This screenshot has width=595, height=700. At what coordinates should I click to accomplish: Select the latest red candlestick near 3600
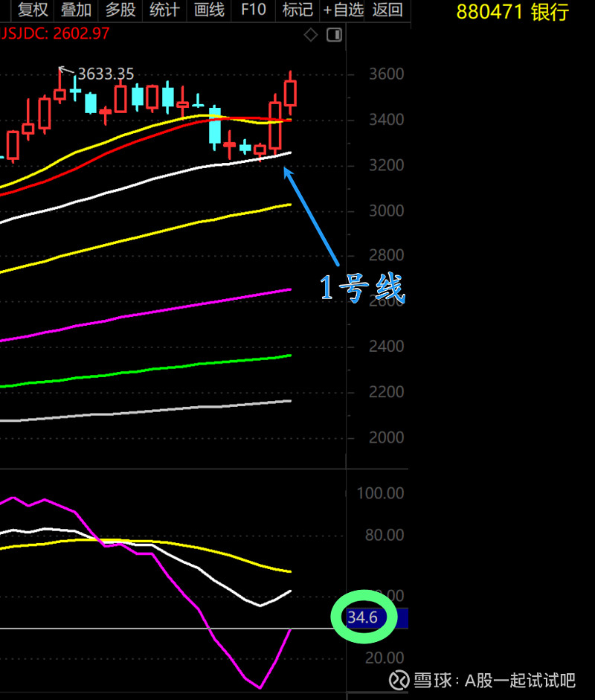click(x=291, y=93)
